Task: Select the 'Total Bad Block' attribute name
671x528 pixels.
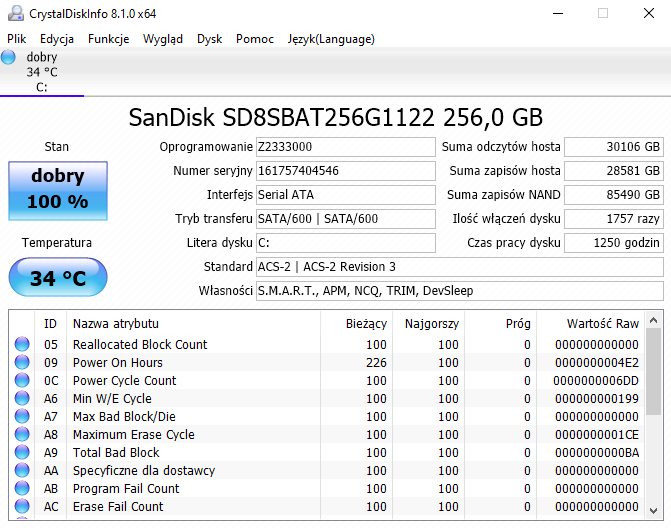Action: 116,452
